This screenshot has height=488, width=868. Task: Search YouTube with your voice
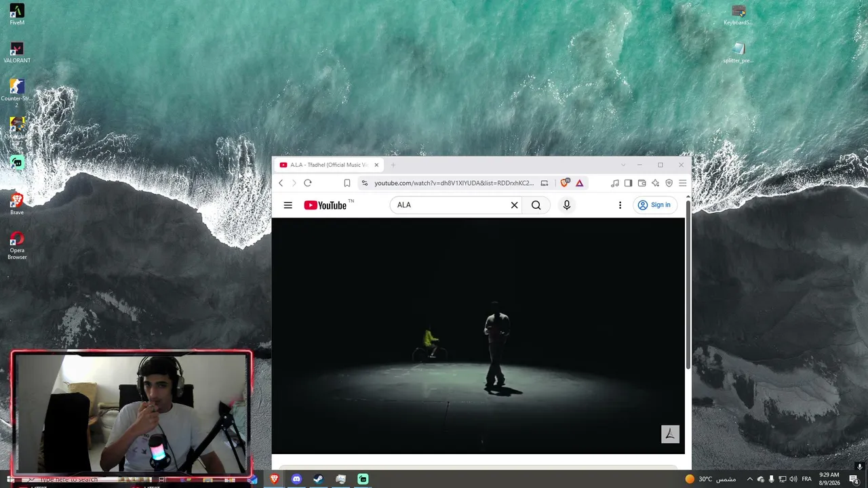567,205
